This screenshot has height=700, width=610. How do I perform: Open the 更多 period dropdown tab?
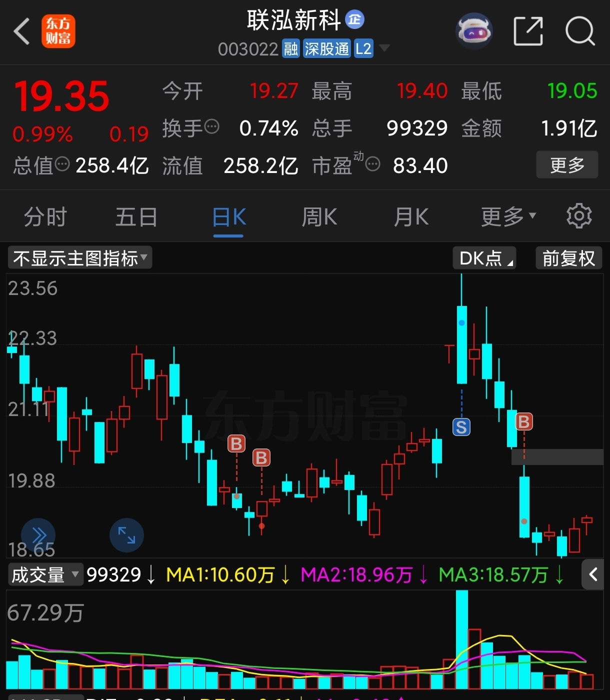point(508,217)
